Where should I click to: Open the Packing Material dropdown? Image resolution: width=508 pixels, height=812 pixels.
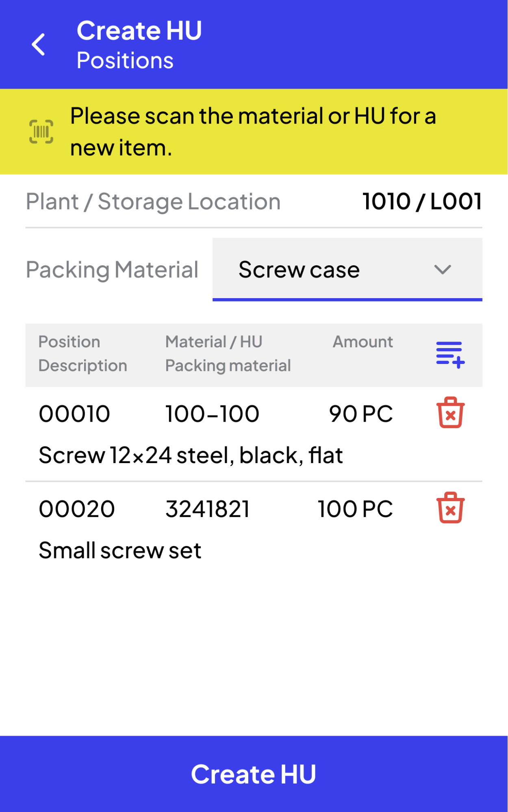pyautogui.click(x=347, y=270)
